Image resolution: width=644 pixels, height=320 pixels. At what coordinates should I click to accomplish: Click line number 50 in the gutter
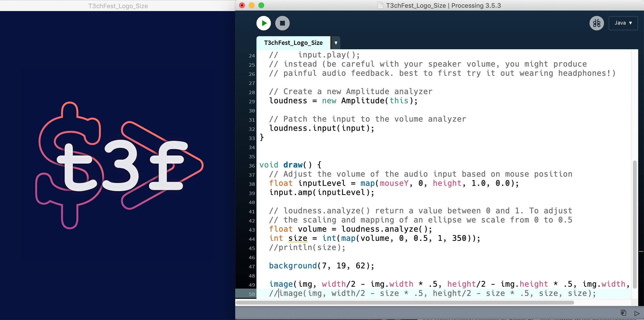point(252,294)
